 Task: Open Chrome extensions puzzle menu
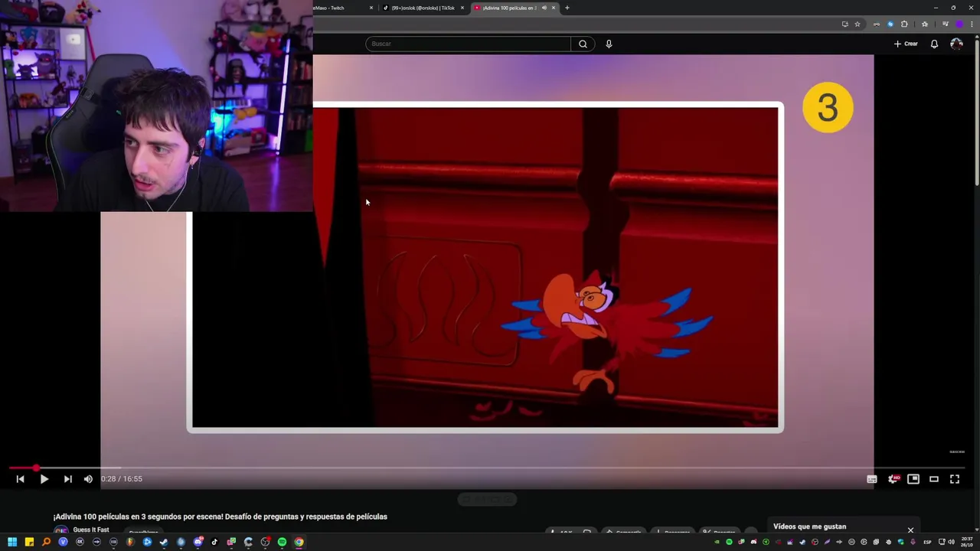point(904,24)
